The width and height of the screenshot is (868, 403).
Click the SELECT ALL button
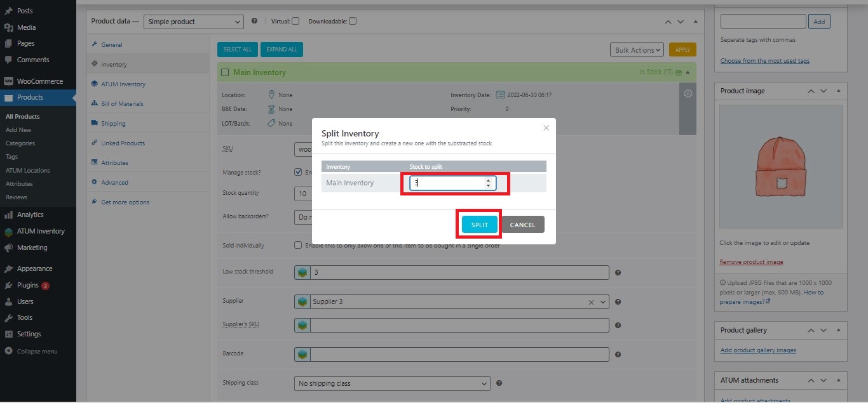click(x=238, y=50)
